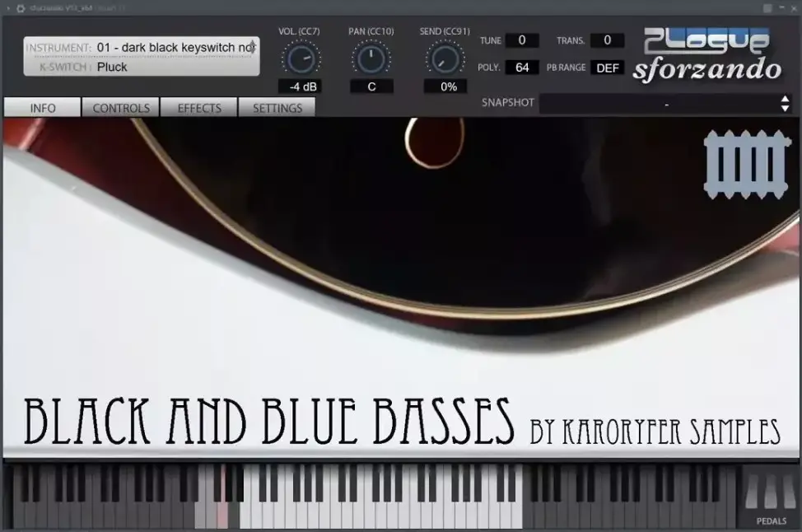Click the PEDALS label

click(771, 520)
